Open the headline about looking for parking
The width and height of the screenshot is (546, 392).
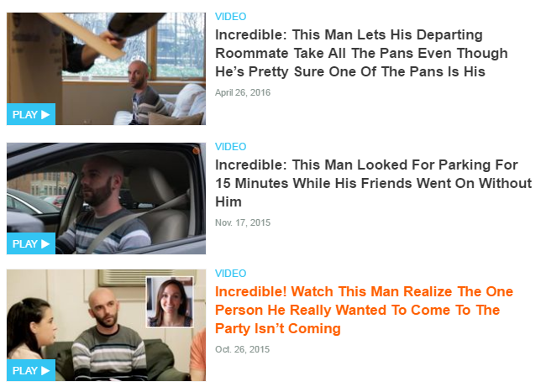(x=373, y=183)
